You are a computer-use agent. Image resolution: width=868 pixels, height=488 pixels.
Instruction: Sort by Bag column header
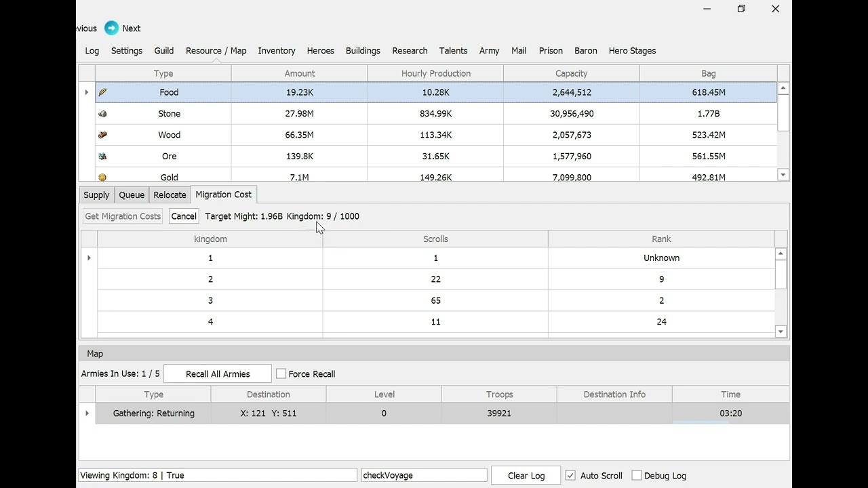coord(709,73)
